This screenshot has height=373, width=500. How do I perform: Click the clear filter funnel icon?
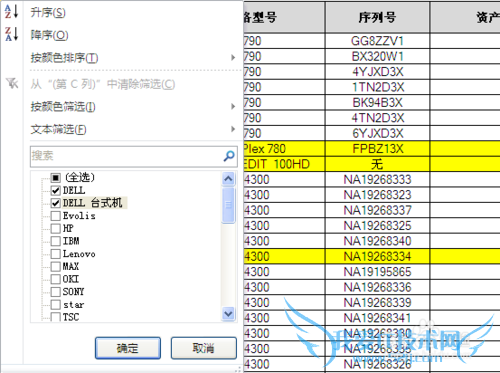(x=12, y=83)
